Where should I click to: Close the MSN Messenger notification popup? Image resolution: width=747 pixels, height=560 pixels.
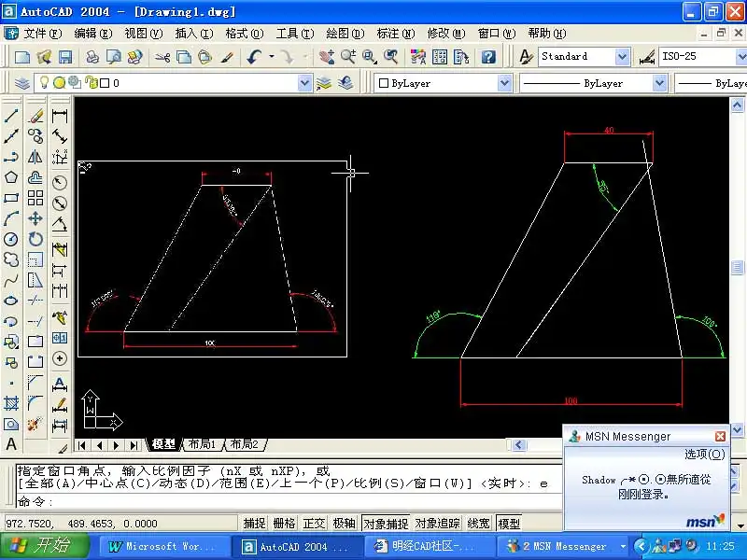point(720,436)
